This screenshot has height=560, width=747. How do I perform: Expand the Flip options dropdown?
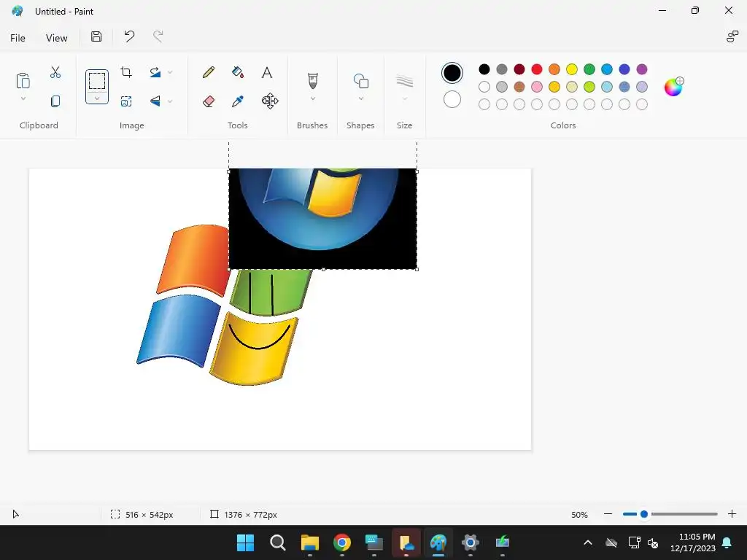coord(170,101)
